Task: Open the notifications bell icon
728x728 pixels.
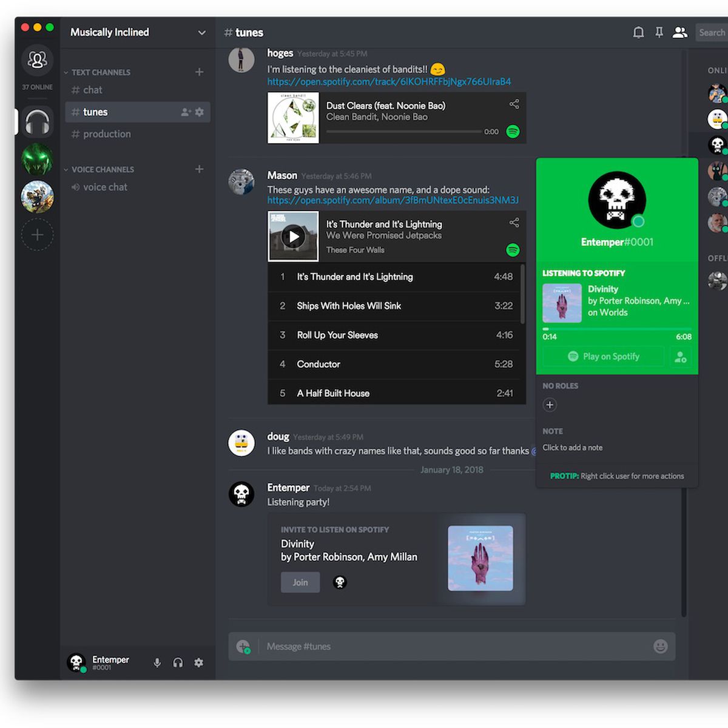Action: [x=638, y=32]
